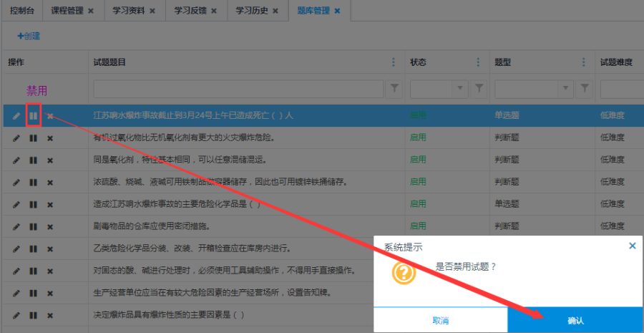Click the filter funnel icon beside the 试题题目 input
Viewport: 644px width, 333px height.
(x=394, y=89)
